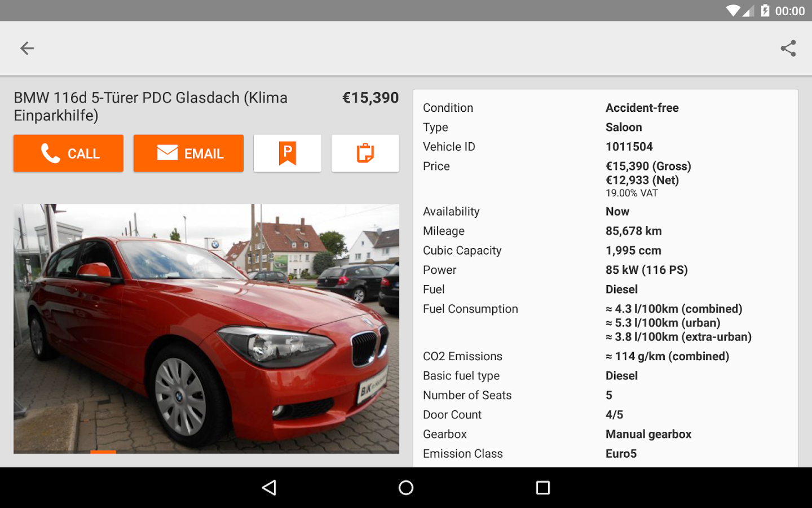Tap the Emission Class Euro5 row
The image size is (812, 508).
606,454
